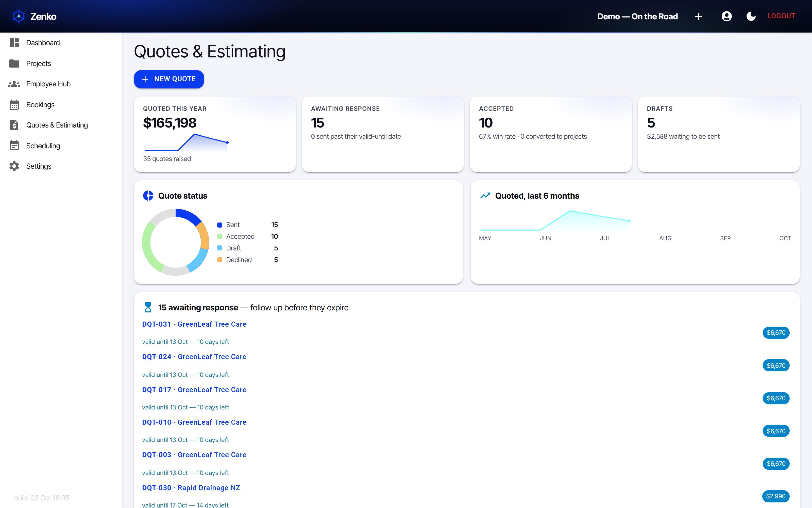This screenshot has width=812, height=508.
Task: Click the Drafts summary card
Action: point(719,134)
